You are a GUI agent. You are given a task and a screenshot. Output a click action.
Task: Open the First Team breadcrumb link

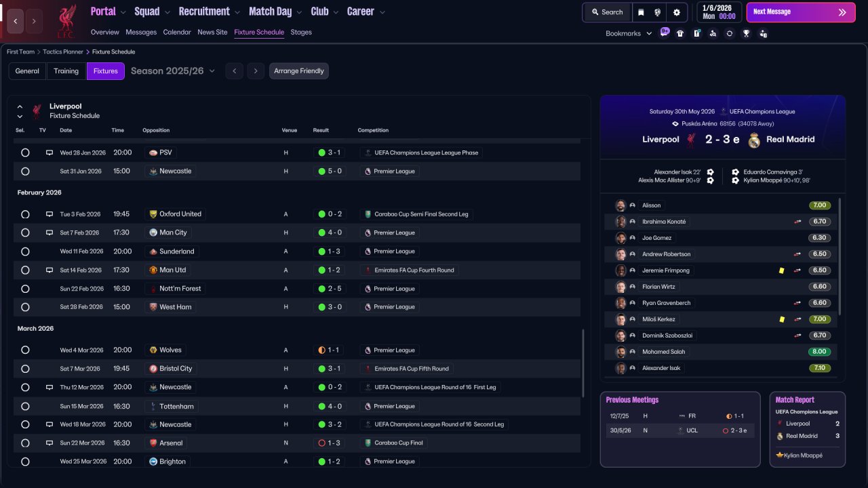pos(20,52)
